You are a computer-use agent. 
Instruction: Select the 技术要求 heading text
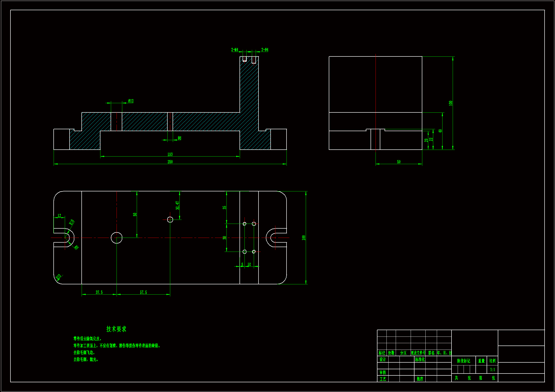pos(116,329)
